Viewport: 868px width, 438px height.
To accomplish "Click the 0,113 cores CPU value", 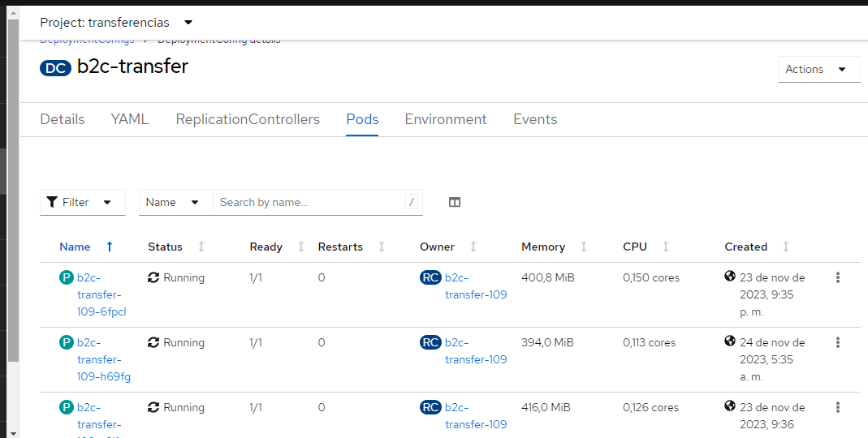I will tap(650, 342).
